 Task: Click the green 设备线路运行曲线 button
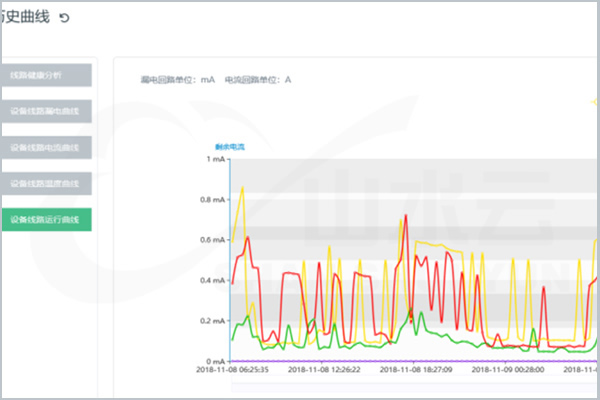[46, 219]
